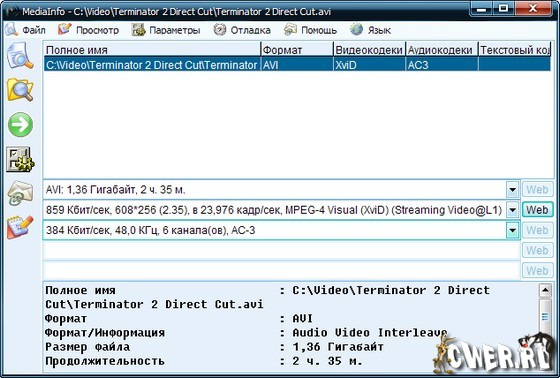Expand the AVI general info dropdown
This screenshot has height=378, width=560.
[512, 190]
